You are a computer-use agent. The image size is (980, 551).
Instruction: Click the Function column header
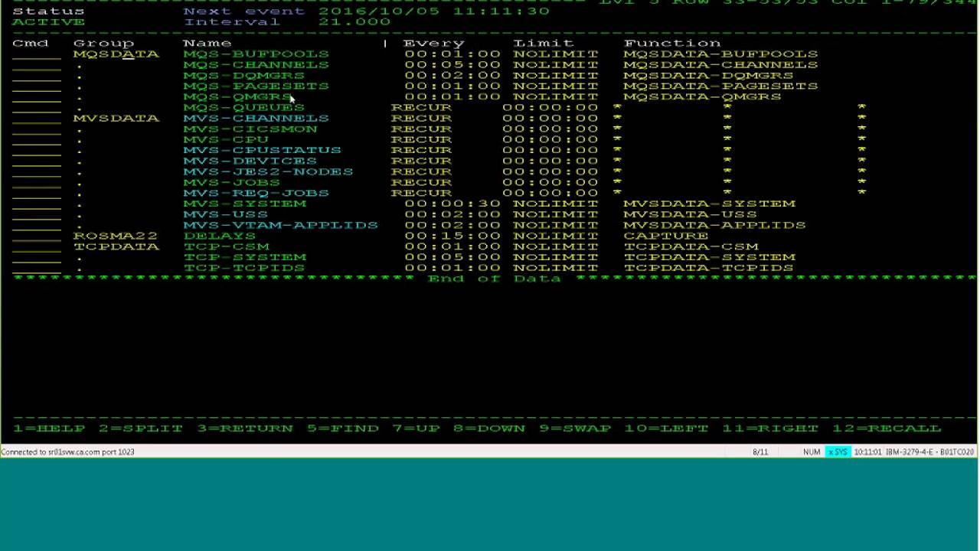coord(672,44)
